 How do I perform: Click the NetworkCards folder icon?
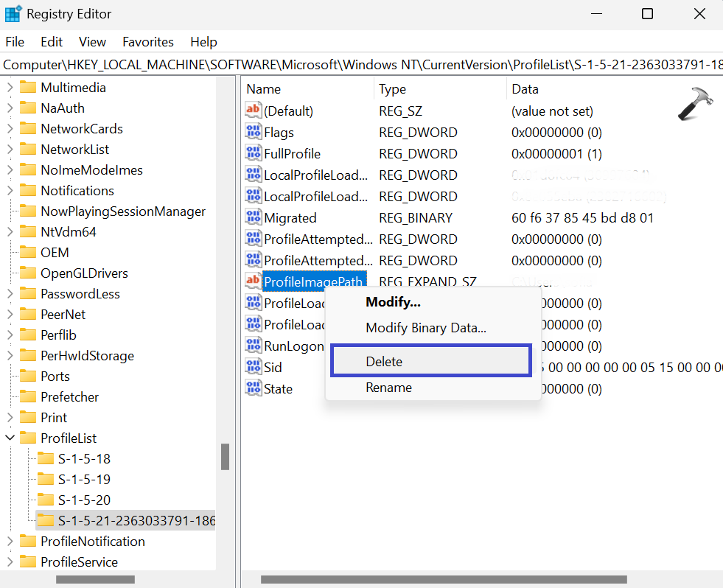[x=28, y=129]
